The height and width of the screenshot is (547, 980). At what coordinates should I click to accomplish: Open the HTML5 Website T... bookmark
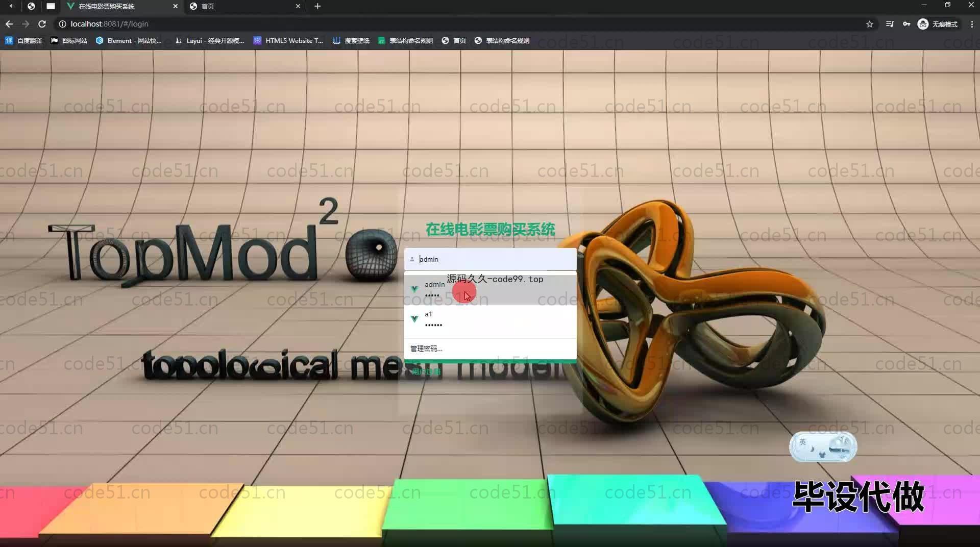[288, 40]
